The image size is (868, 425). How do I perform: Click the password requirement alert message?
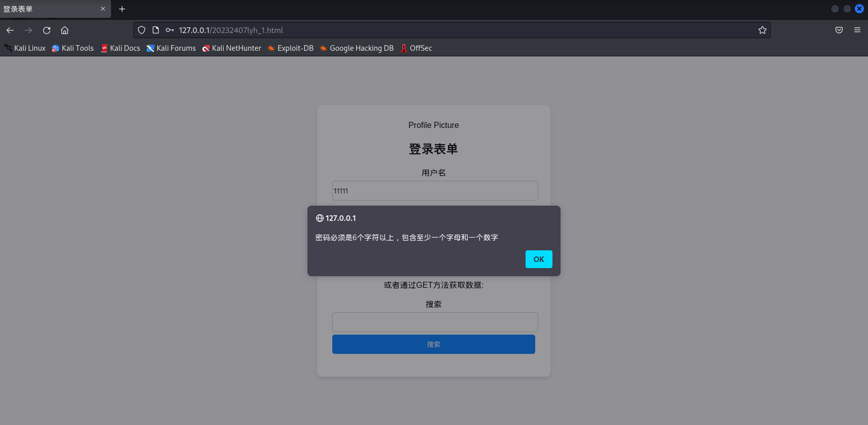pyautogui.click(x=407, y=238)
